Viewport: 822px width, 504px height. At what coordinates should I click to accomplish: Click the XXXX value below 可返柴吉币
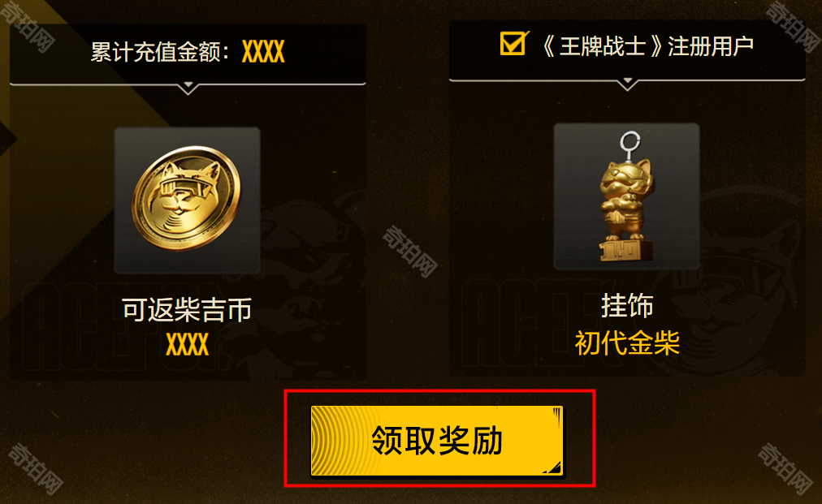pyautogui.click(x=187, y=345)
